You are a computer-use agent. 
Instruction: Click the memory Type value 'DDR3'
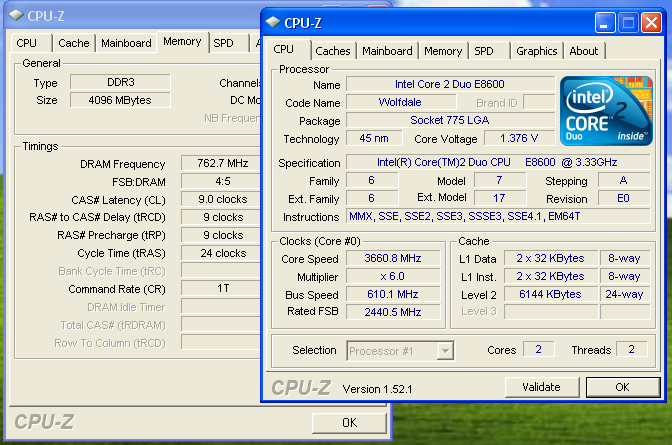coord(120,82)
